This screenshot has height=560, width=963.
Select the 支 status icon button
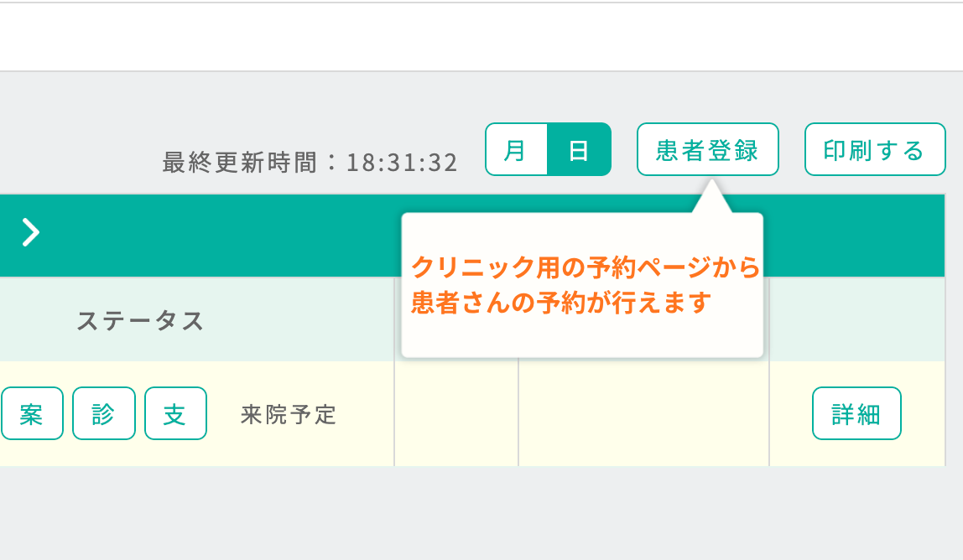coord(175,413)
